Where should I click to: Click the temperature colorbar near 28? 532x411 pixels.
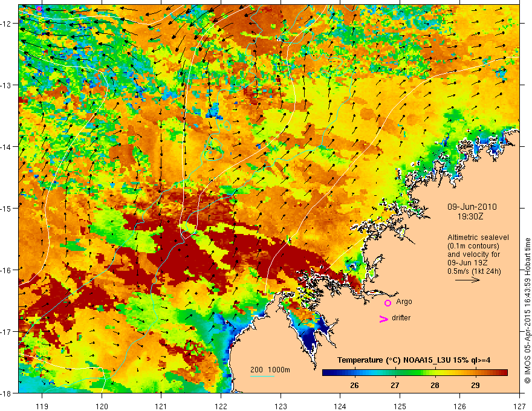point(435,373)
